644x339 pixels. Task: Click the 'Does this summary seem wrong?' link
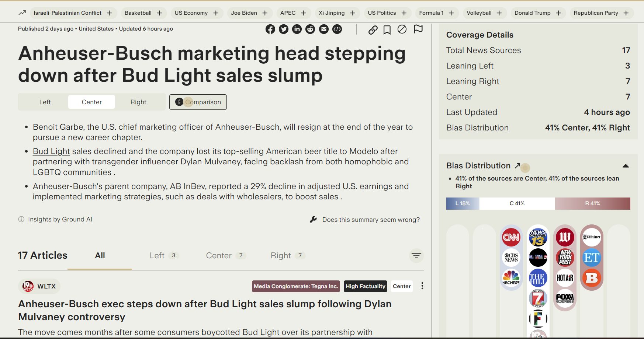[370, 219]
